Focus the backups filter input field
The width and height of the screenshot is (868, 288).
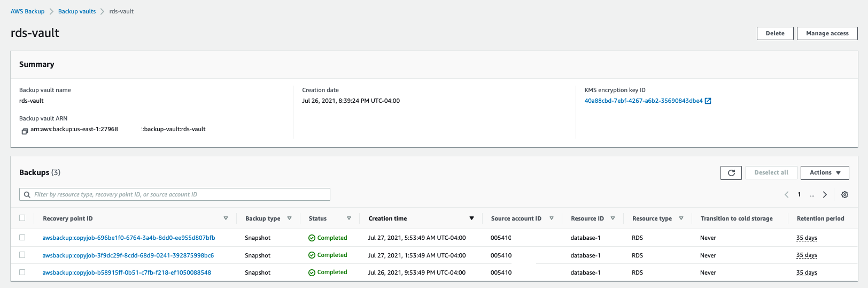click(175, 194)
